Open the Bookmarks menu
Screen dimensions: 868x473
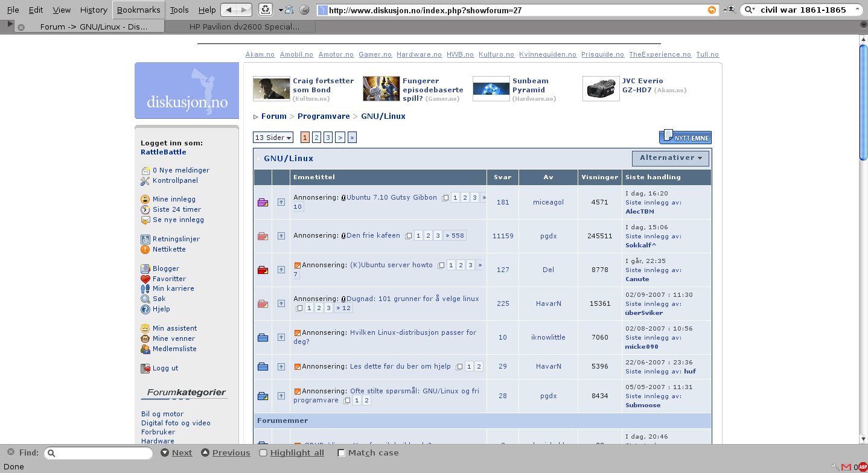point(139,10)
